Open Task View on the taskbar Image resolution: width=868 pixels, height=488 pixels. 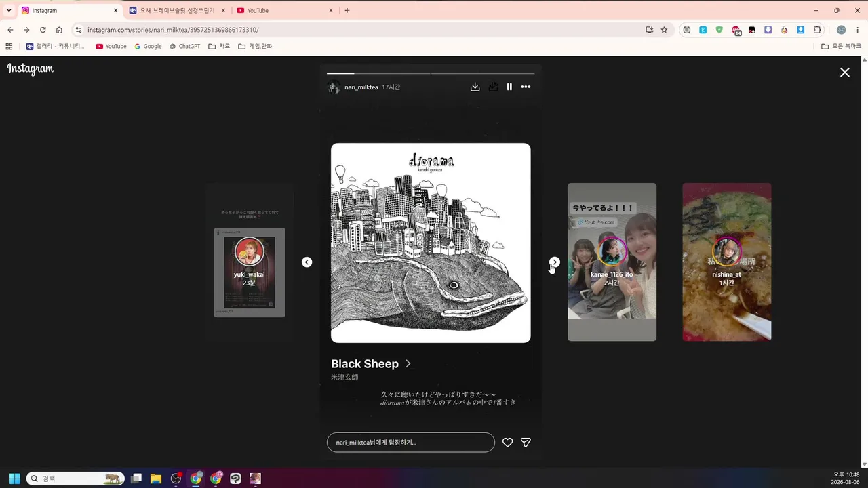pos(136,479)
